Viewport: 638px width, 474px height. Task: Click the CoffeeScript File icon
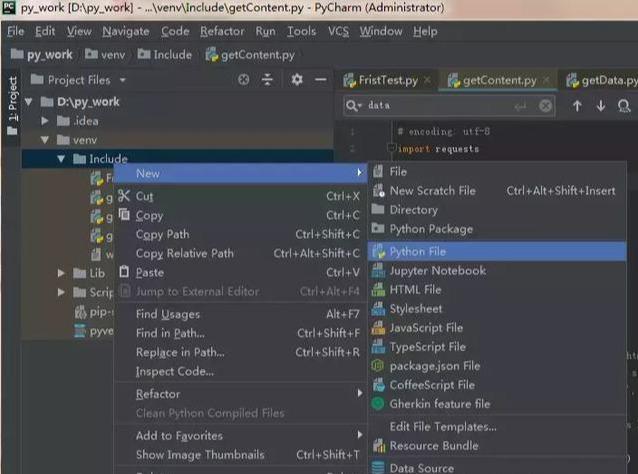[x=378, y=384]
